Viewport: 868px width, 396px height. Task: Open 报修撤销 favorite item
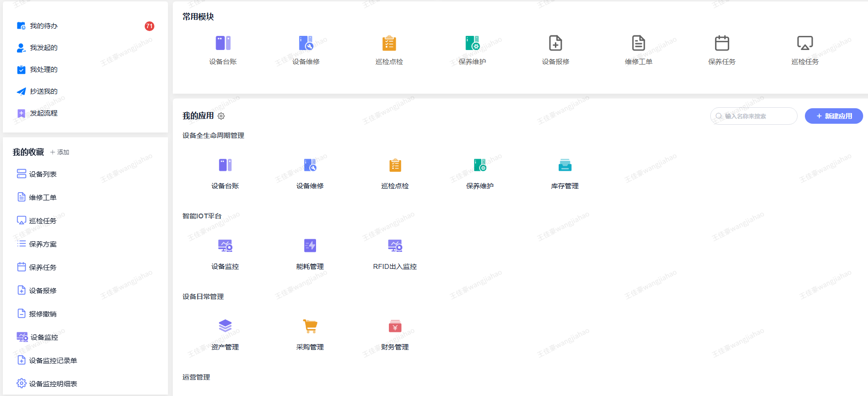click(43, 314)
